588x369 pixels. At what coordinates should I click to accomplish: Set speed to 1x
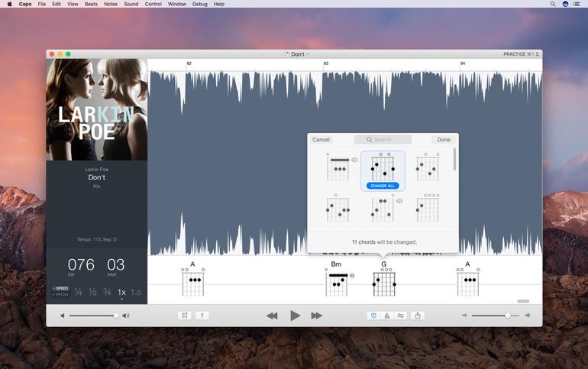click(121, 292)
